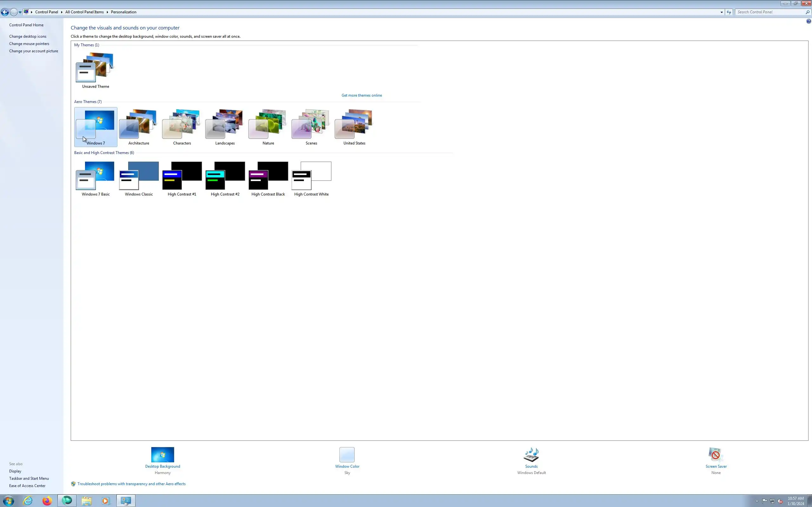Open the Screen Saver settings icon
Viewport: 812px width, 507px height.
pyautogui.click(x=715, y=455)
